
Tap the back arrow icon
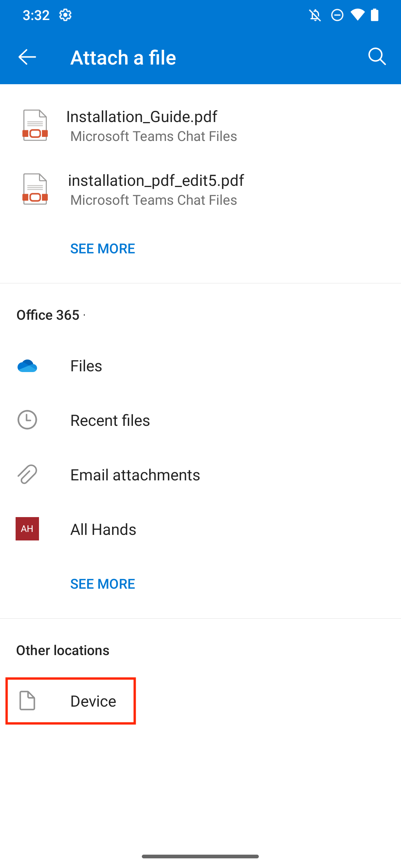click(27, 57)
